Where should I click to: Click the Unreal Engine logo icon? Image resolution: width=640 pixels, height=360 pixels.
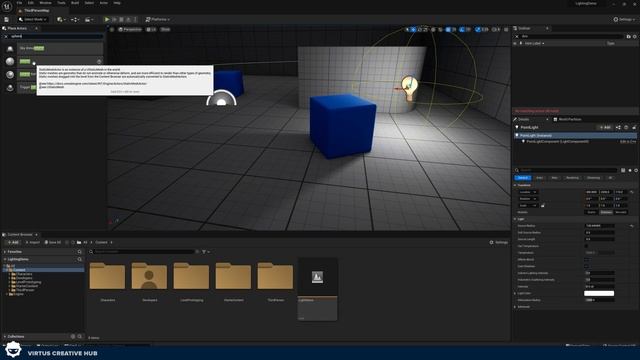[7, 6]
